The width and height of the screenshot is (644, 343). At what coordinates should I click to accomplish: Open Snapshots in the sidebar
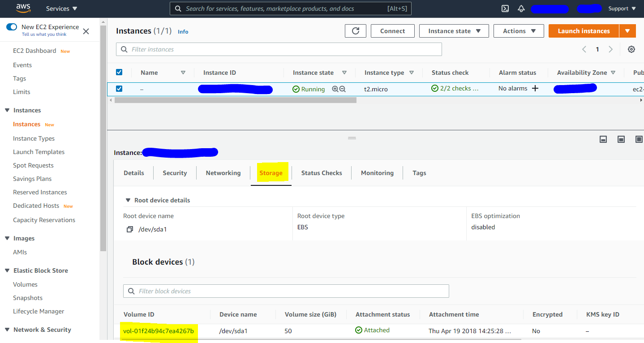tap(28, 298)
